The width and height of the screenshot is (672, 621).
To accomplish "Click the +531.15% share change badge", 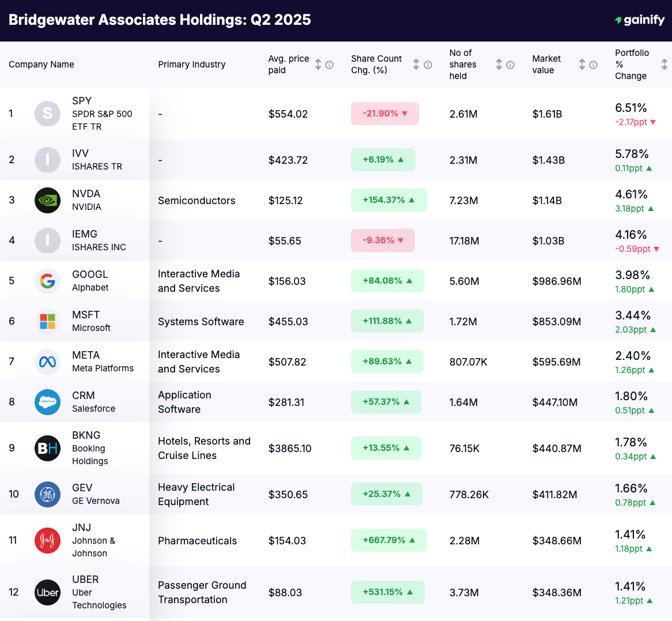I will click(388, 592).
